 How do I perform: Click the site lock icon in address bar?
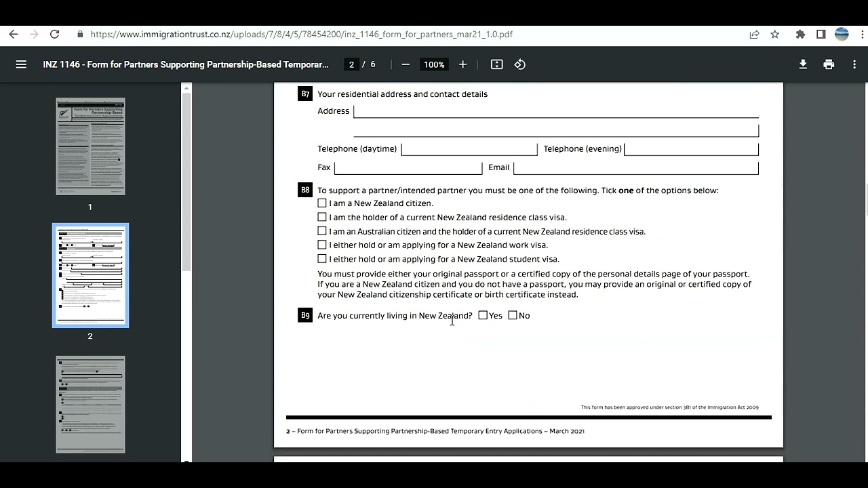(x=81, y=35)
